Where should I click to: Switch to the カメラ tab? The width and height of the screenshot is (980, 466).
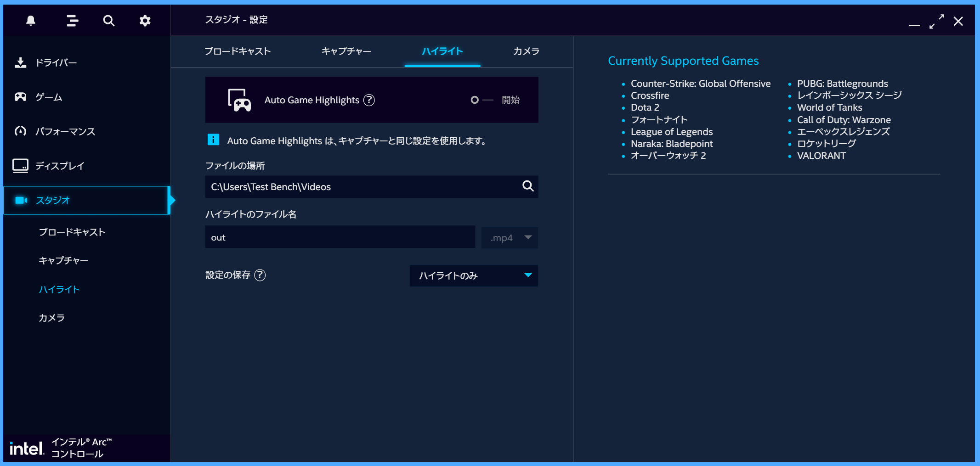526,51
